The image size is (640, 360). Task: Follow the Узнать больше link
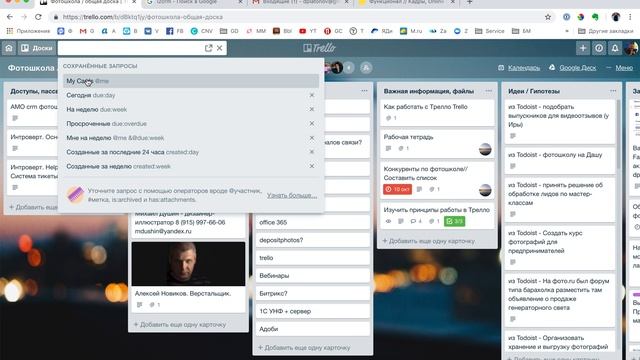tap(292, 196)
